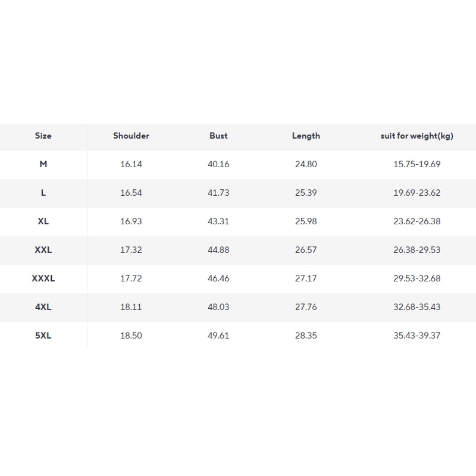Image resolution: width=476 pixels, height=476 pixels.
Task: Select the XL size row label
Action: (43, 221)
